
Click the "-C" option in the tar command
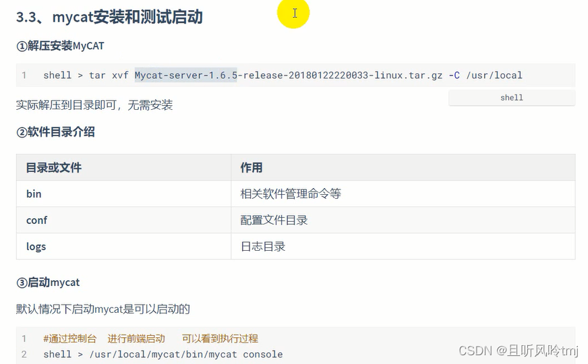[454, 75]
